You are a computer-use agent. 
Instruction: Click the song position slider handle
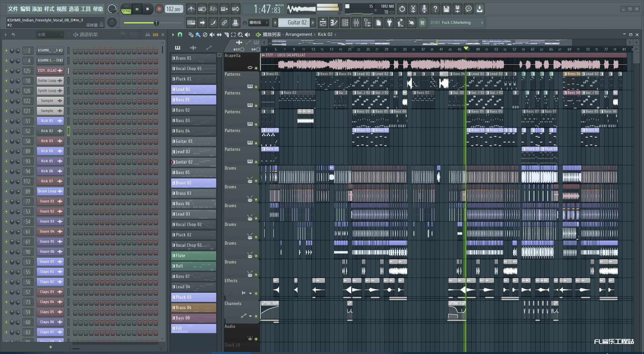[156, 23]
